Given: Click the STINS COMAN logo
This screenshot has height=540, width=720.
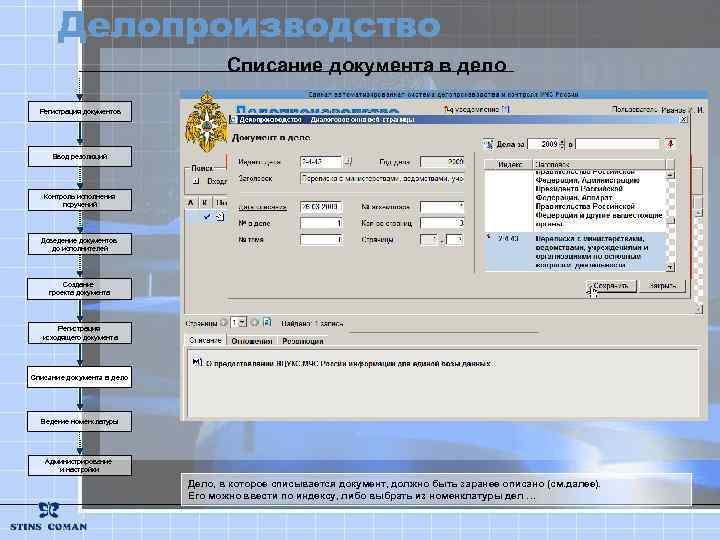Looking at the screenshot, I should coord(48,517).
